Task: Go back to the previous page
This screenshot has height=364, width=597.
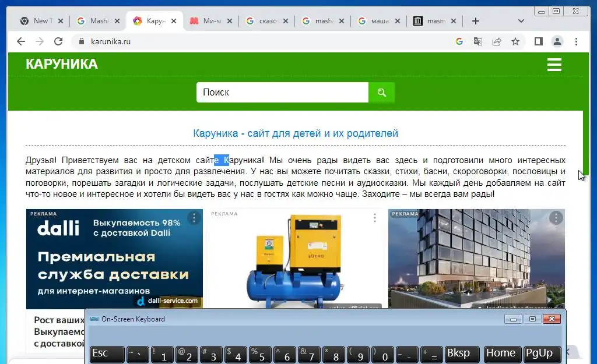Action: click(x=21, y=41)
